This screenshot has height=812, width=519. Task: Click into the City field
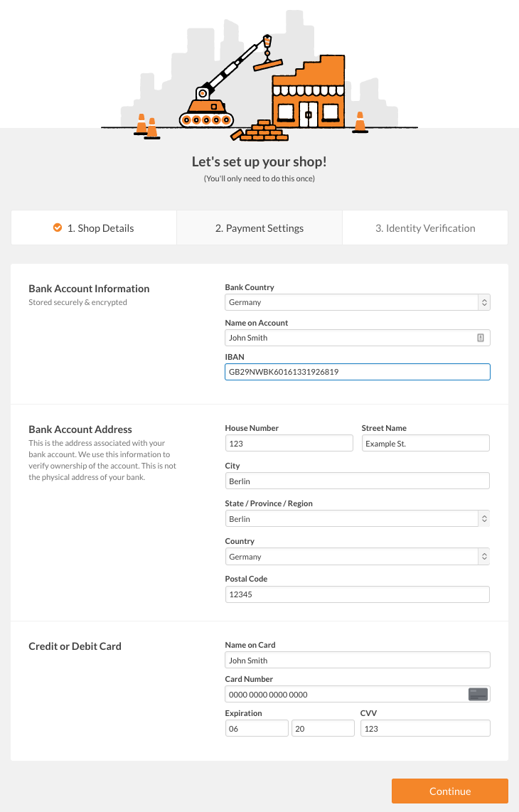[357, 481]
